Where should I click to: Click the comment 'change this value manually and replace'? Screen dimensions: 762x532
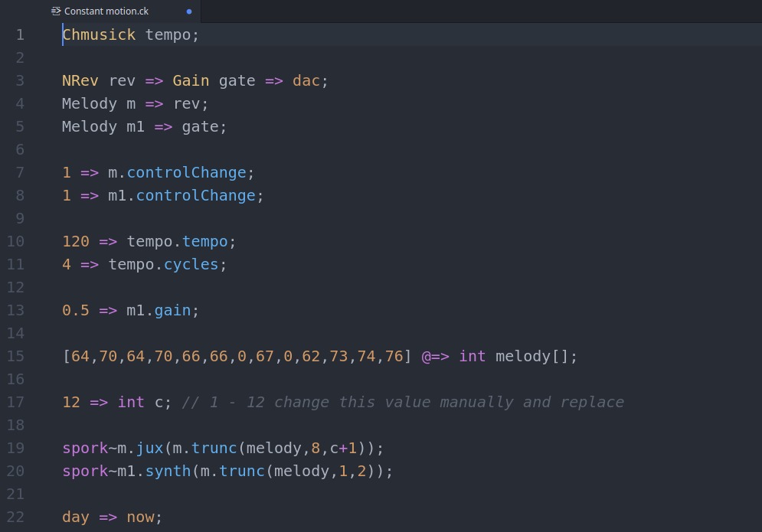pos(449,403)
